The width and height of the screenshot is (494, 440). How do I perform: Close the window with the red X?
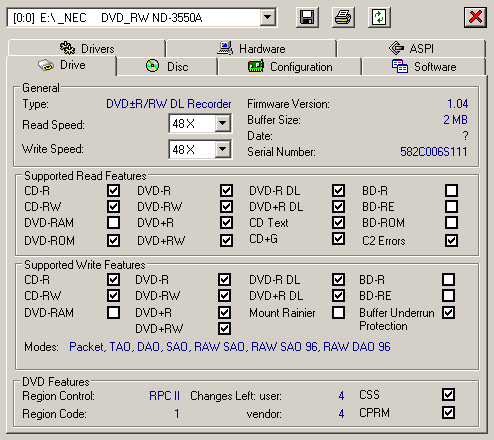click(x=475, y=17)
